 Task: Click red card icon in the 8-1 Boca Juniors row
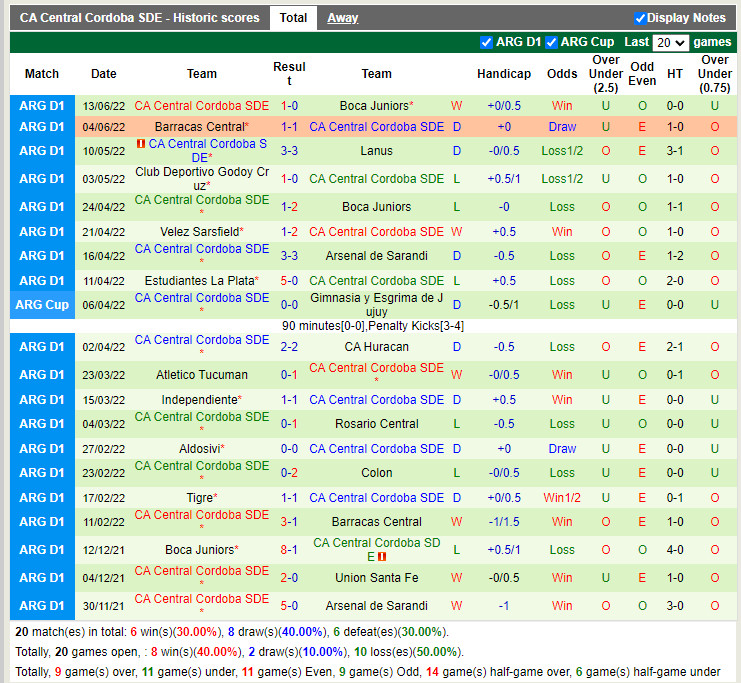[382, 556]
